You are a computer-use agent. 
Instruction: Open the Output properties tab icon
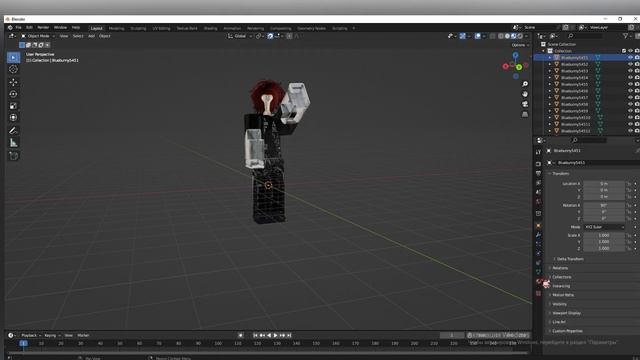[x=538, y=173]
